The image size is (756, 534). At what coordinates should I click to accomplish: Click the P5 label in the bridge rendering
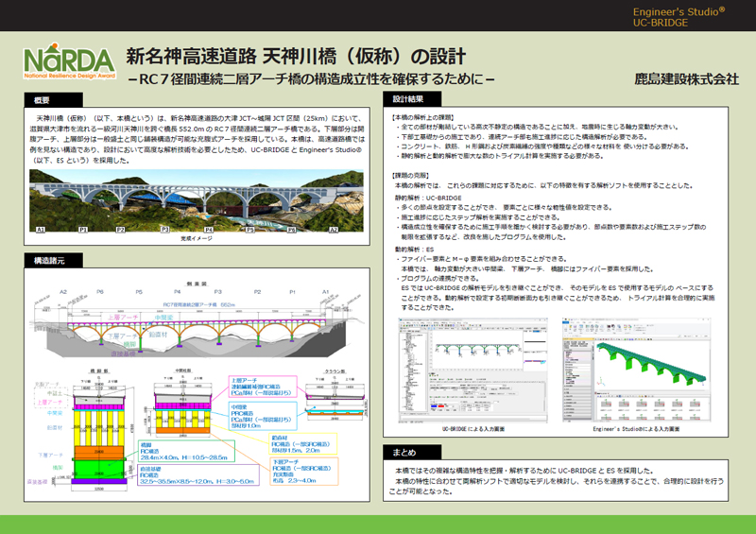[249, 230]
